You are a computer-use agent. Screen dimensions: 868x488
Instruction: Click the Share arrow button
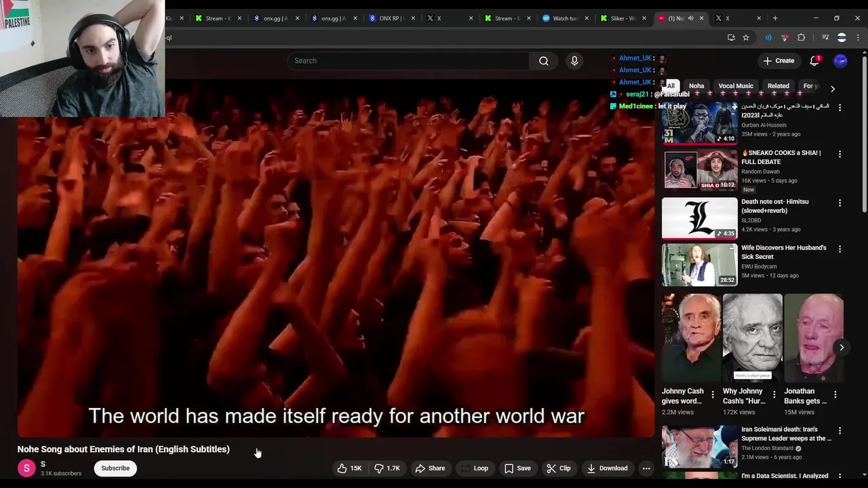430,468
